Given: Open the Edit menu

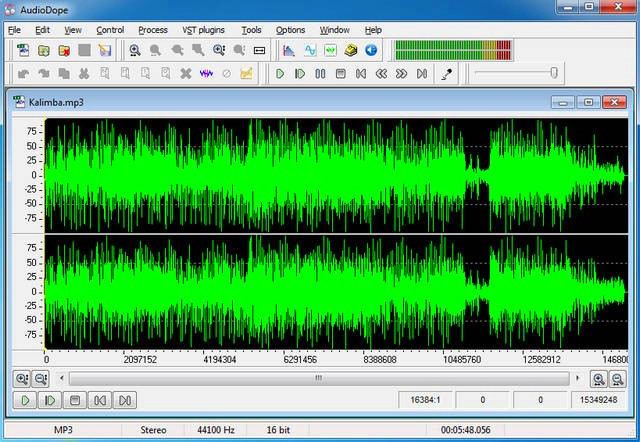Looking at the screenshot, I should point(42,30).
